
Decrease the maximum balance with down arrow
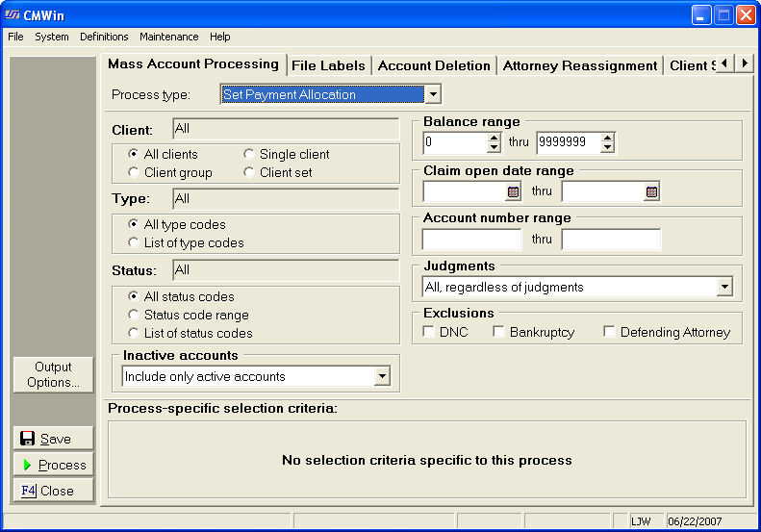(x=607, y=148)
